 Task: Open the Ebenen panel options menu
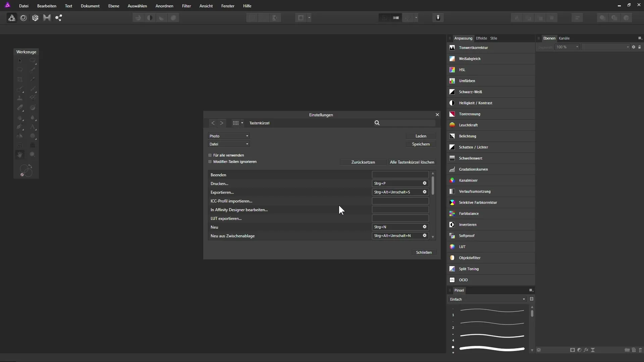click(x=640, y=38)
